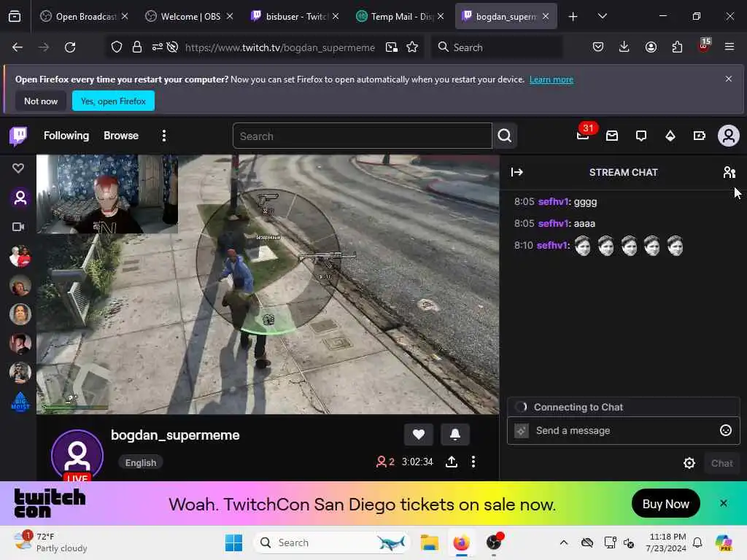This screenshot has height=560, width=747.
Task: Open Firefox downloads panel
Action: [624, 47]
